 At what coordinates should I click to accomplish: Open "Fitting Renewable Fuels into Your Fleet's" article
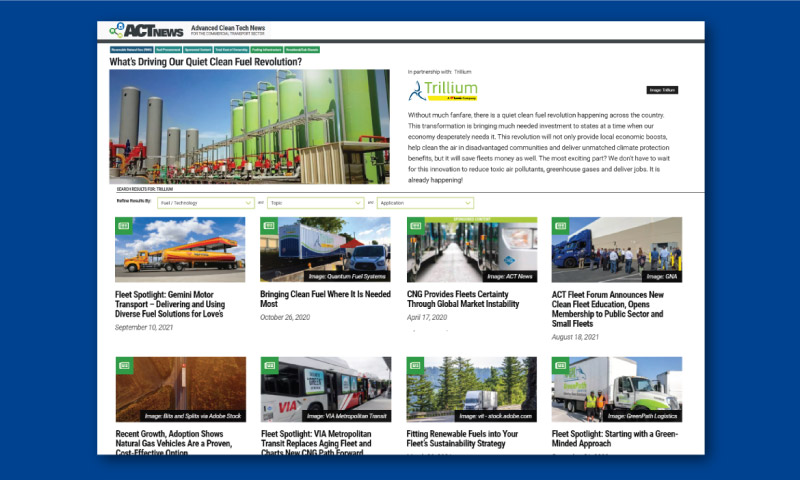462,439
